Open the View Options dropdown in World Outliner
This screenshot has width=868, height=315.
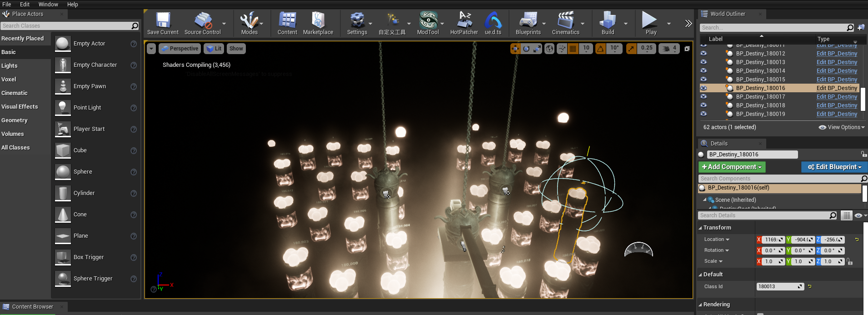tap(841, 127)
